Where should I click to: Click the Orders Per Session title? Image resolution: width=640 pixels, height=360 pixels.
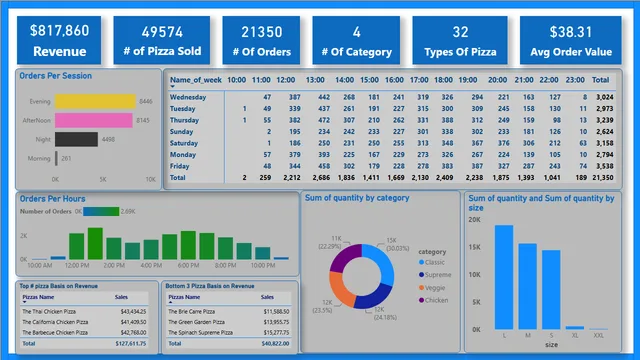pos(56,76)
